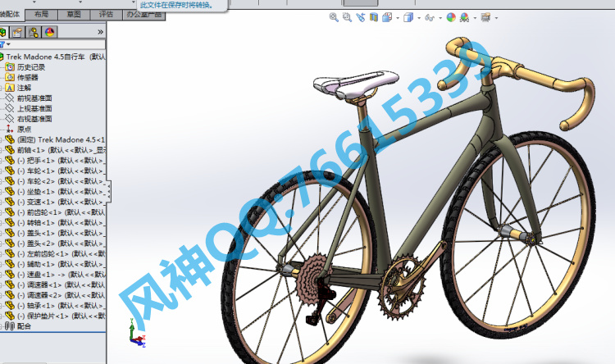Click the View Settings monitor icon
615x364 pixels.
coord(485,17)
